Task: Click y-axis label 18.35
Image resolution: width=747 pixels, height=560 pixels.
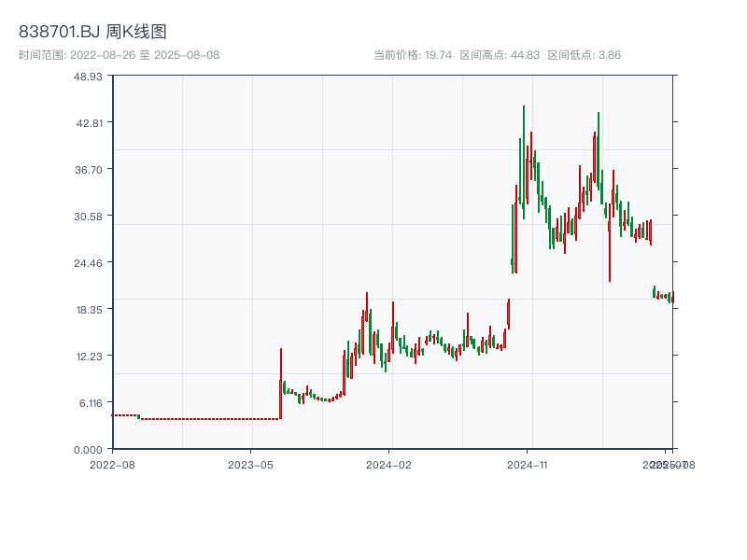Action: coord(89,310)
